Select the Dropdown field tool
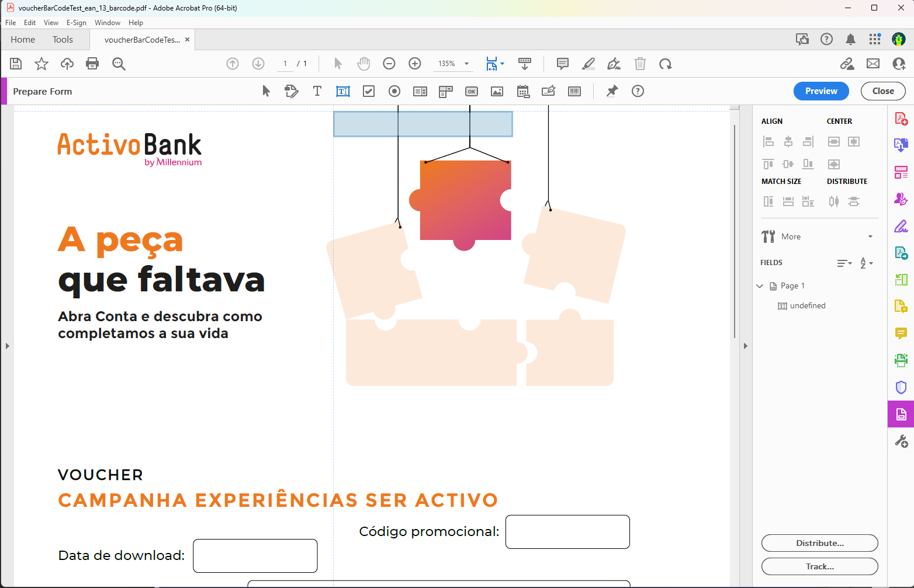The height and width of the screenshot is (588, 914). point(446,91)
